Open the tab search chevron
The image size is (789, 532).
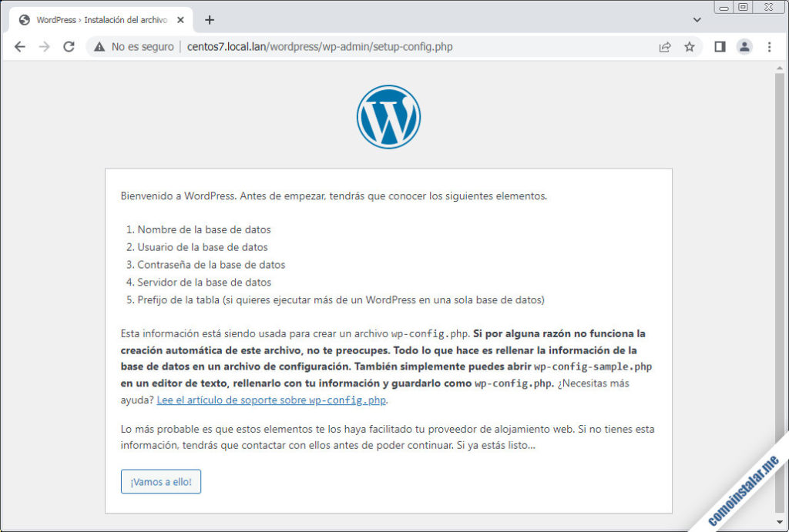click(x=696, y=19)
